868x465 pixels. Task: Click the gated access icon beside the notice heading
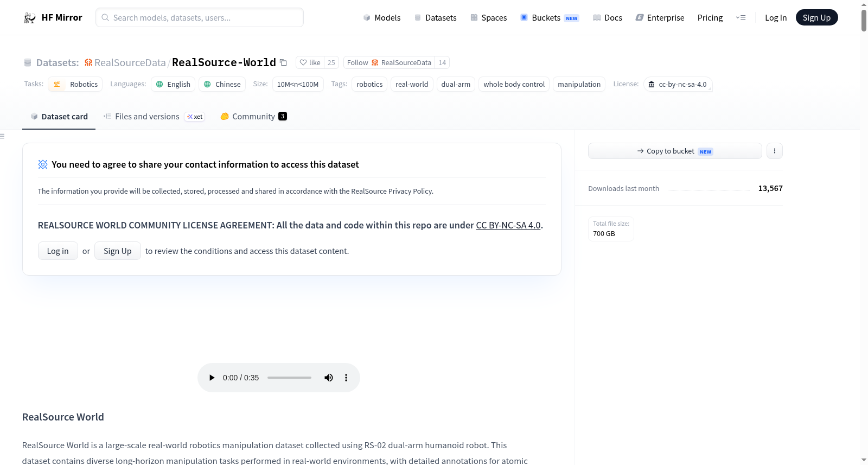[x=43, y=164]
